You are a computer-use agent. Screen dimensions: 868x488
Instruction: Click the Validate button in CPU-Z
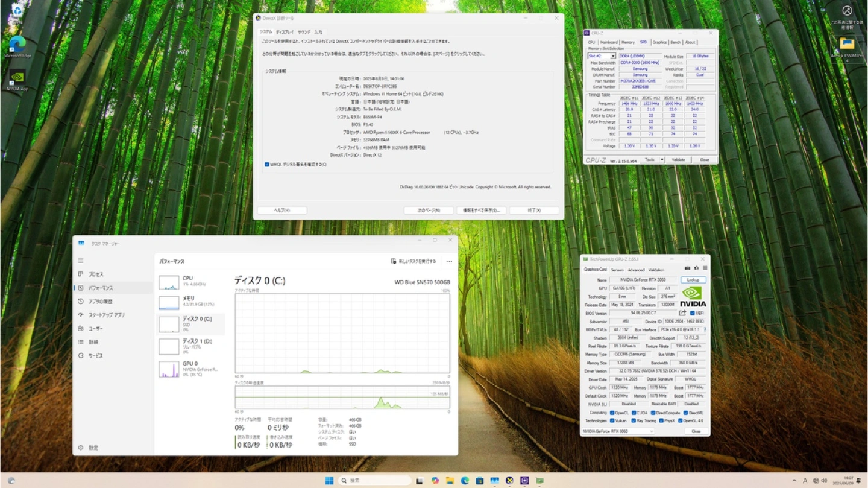[678, 160]
